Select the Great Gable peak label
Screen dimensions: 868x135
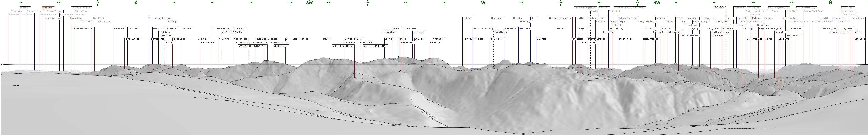point(510,28)
